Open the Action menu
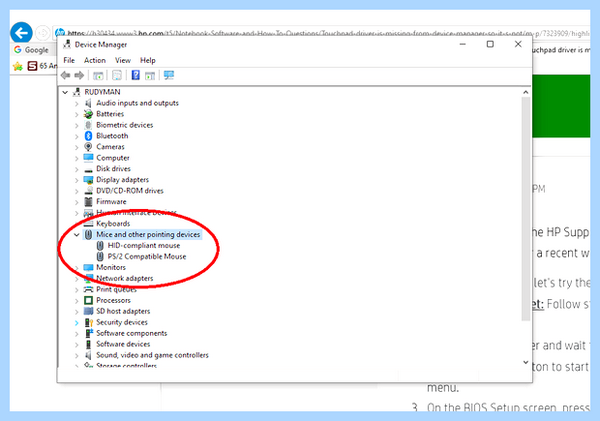This screenshot has height=421, width=600. click(x=95, y=60)
